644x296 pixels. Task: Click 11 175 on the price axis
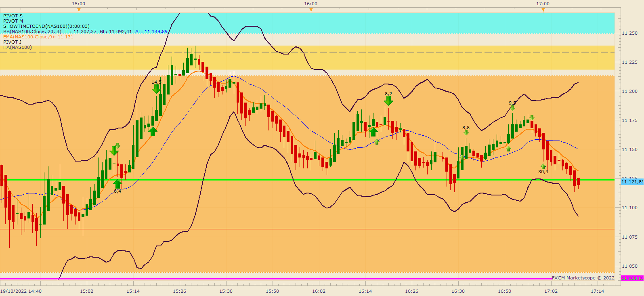point(630,120)
